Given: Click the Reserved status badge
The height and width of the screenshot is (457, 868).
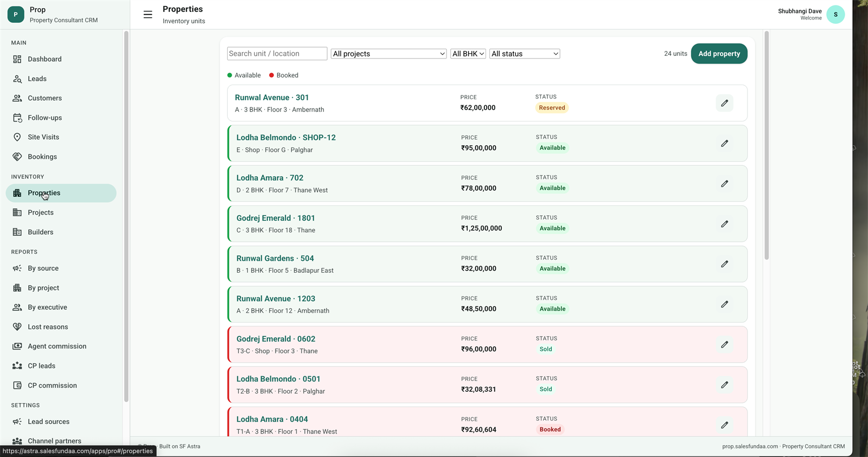Looking at the screenshot, I should coord(552,108).
